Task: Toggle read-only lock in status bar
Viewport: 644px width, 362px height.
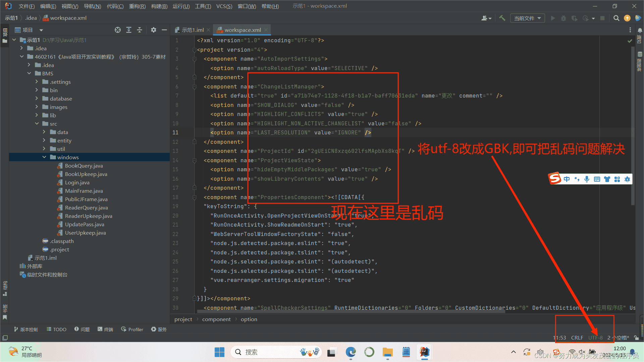Action: pos(636,338)
